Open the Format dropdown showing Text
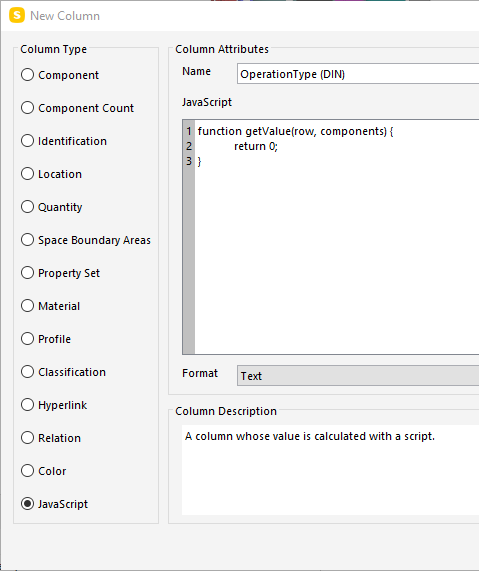Viewport: 479px width, 571px height. coord(358,375)
